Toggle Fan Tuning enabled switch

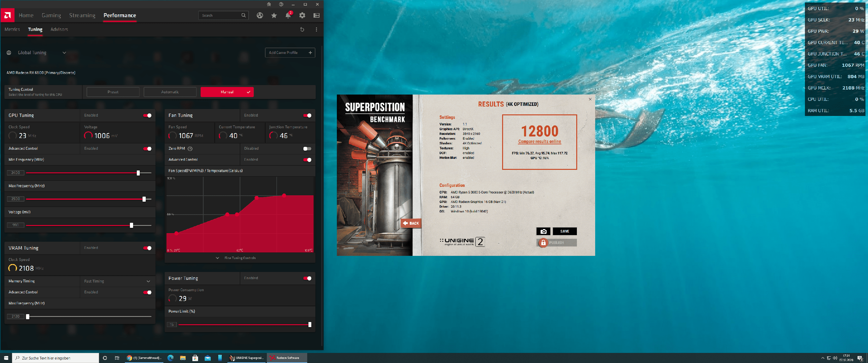coord(307,115)
